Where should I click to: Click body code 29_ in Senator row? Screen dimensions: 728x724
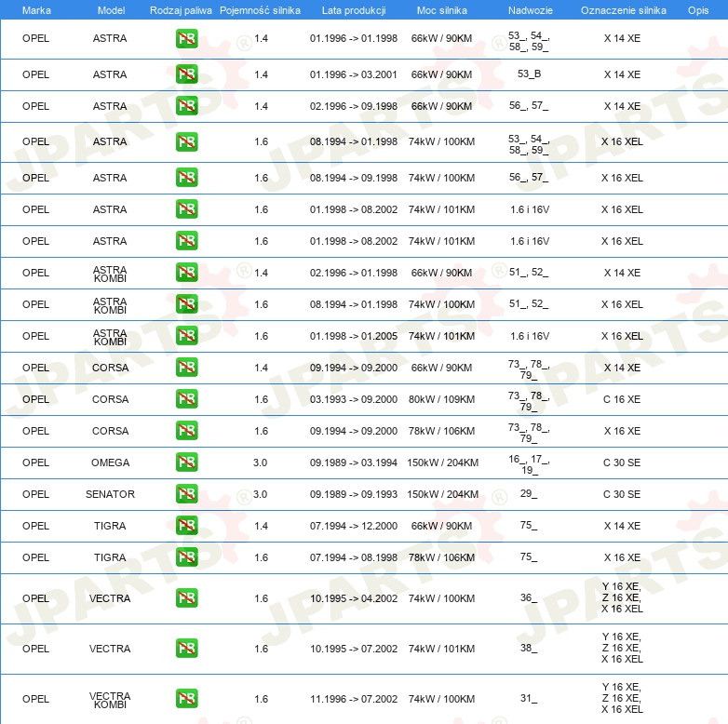(529, 494)
